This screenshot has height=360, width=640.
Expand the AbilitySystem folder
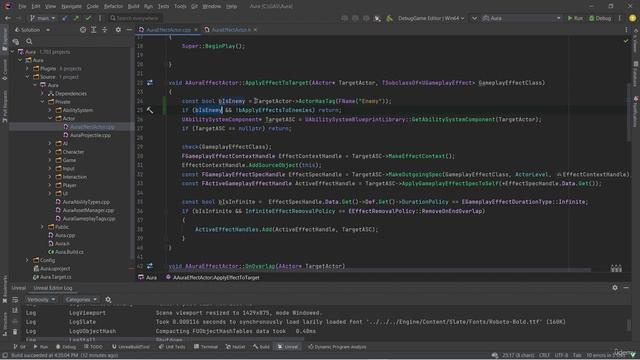[x=50, y=110]
